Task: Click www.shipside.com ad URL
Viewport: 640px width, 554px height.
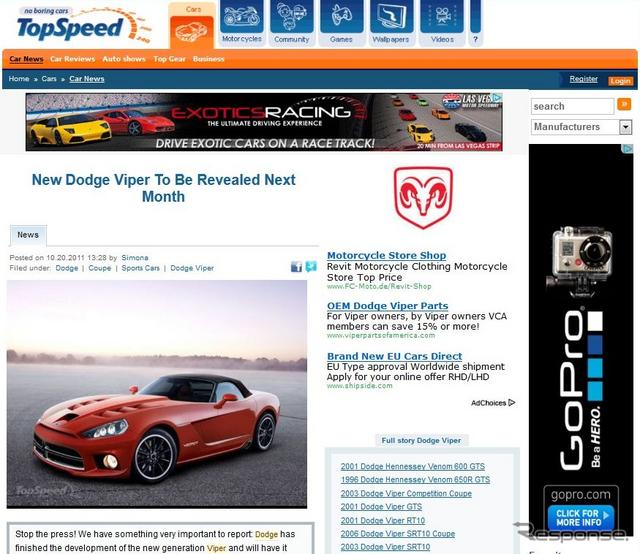Action: coord(360,386)
